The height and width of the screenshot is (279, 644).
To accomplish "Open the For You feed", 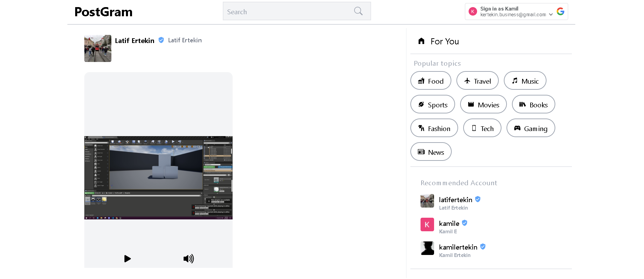I will tap(445, 41).
